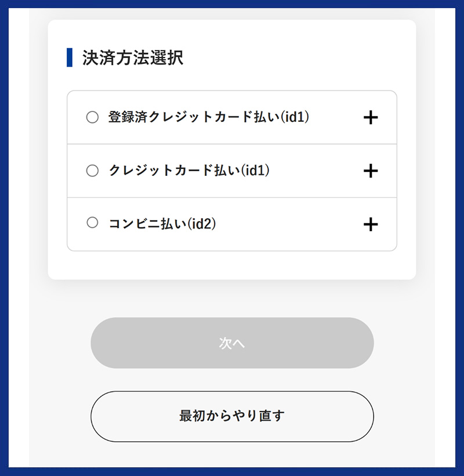Expand the 登録済クレジットカード払い plus icon

[x=370, y=117]
